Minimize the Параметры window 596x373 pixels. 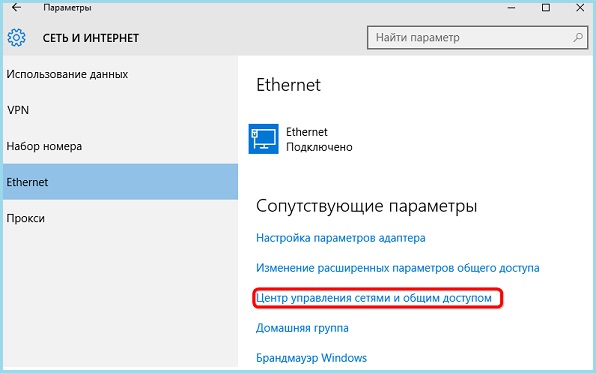511,7
